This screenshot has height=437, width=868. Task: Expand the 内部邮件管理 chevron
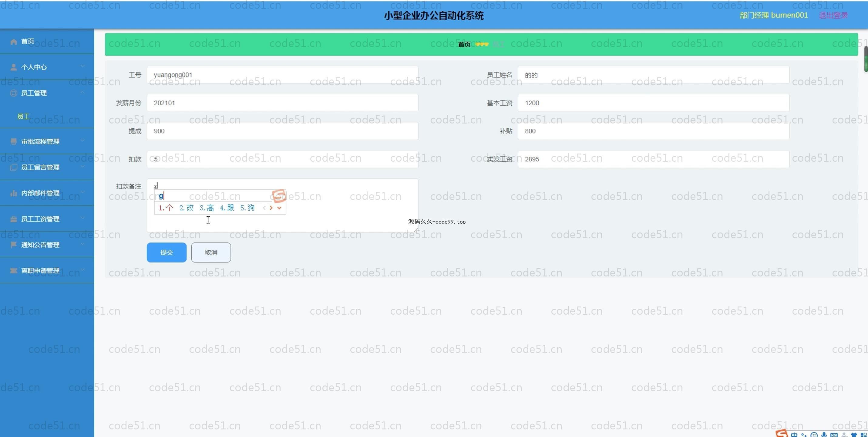pyautogui.click(x=82, y=192)
